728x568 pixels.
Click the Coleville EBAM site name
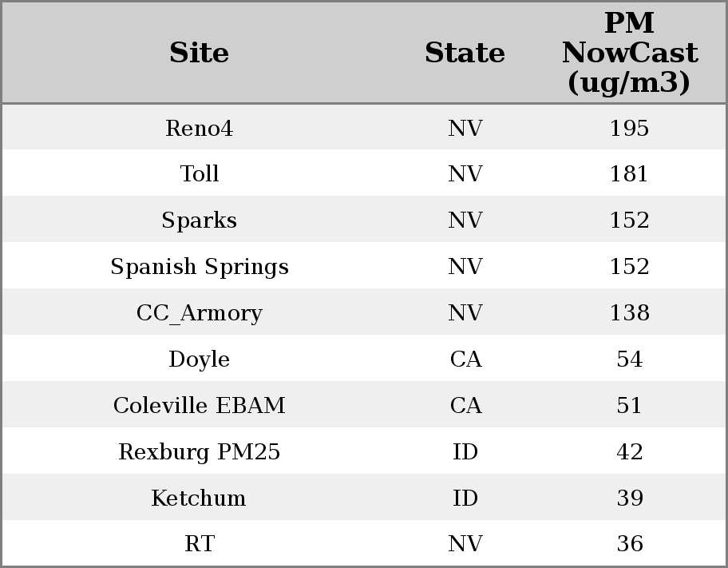(x=199, y=406)
